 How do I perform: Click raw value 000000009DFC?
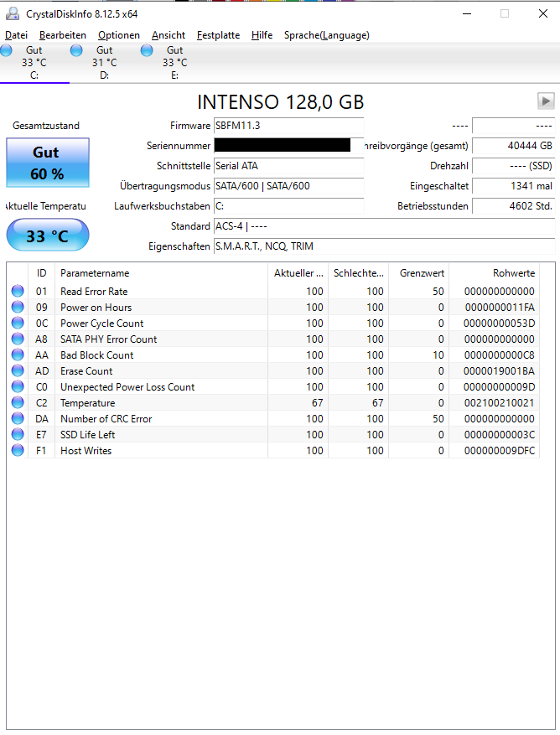click(500, 451)
